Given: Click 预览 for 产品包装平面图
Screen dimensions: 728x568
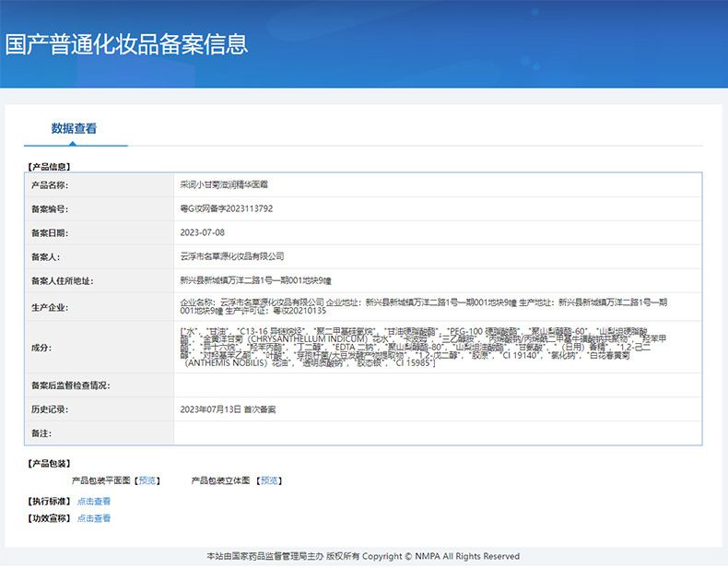Looking at the screenshot, I should [147, 480].
